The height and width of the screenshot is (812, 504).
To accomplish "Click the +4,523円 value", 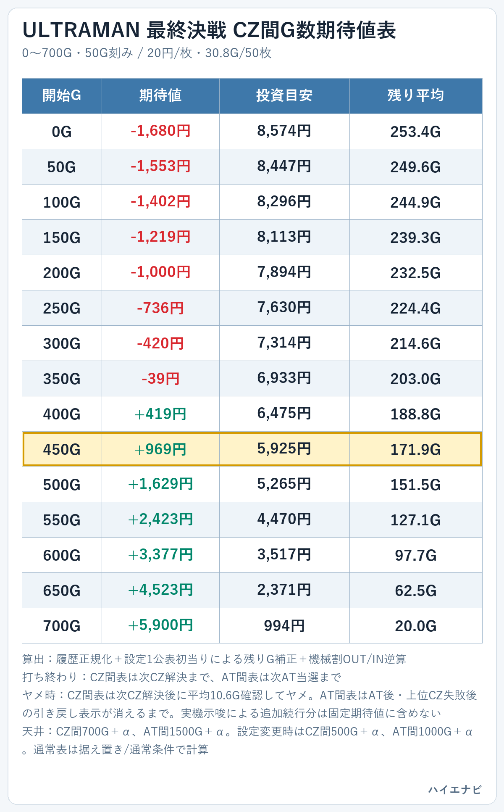I will coord(160,590).
